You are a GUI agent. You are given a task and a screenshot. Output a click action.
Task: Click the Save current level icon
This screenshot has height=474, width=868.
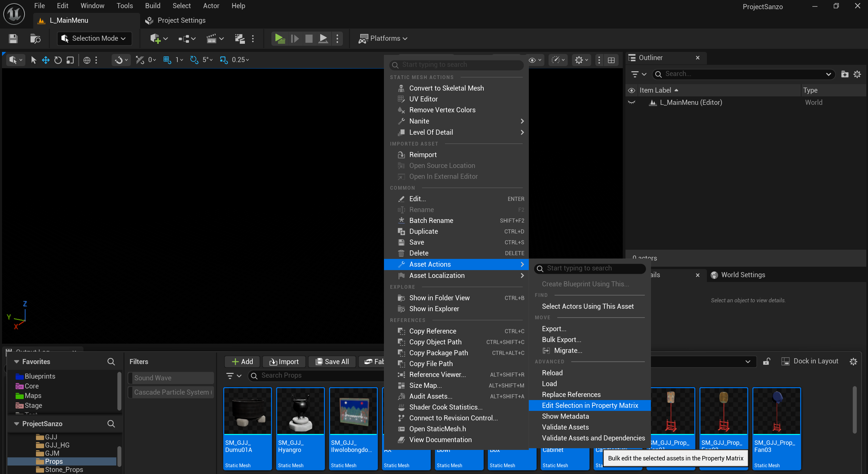click(13, 38)
